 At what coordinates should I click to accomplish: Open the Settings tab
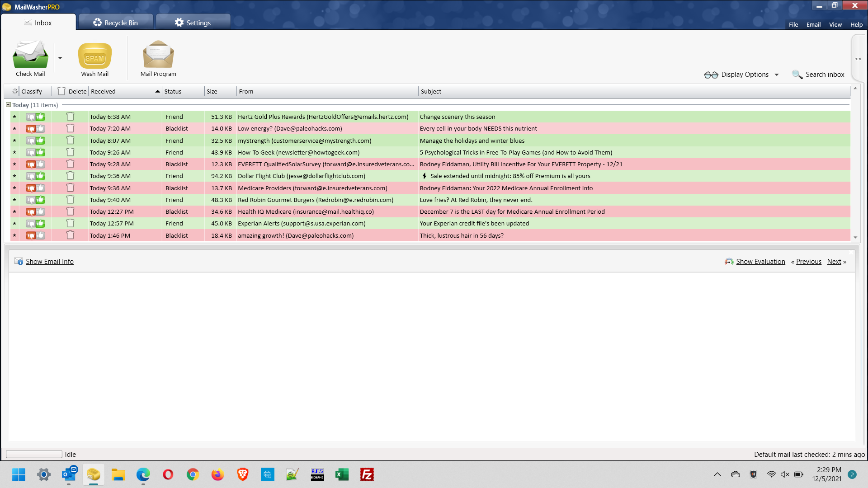tap(193, 23)
